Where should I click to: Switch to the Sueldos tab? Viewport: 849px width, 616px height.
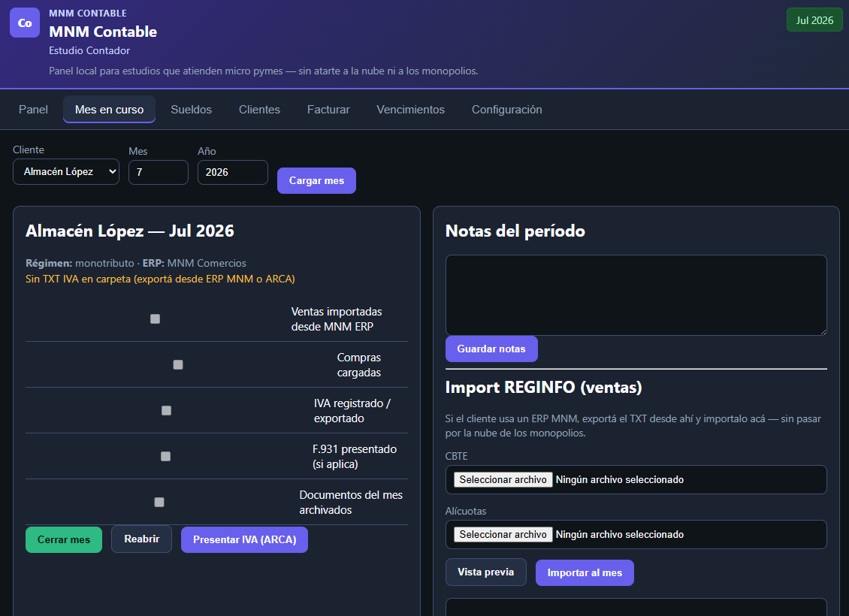click(x=191, y=110)
